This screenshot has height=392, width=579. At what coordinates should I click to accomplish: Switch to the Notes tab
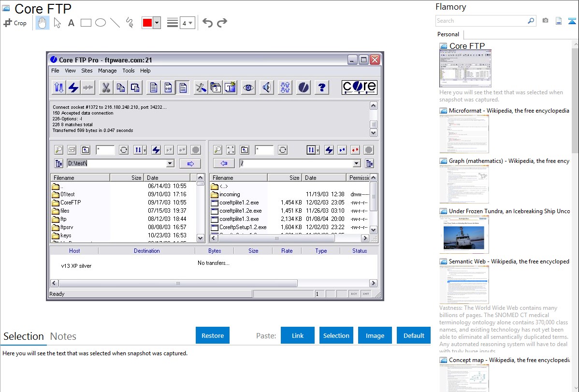point(63,336)
